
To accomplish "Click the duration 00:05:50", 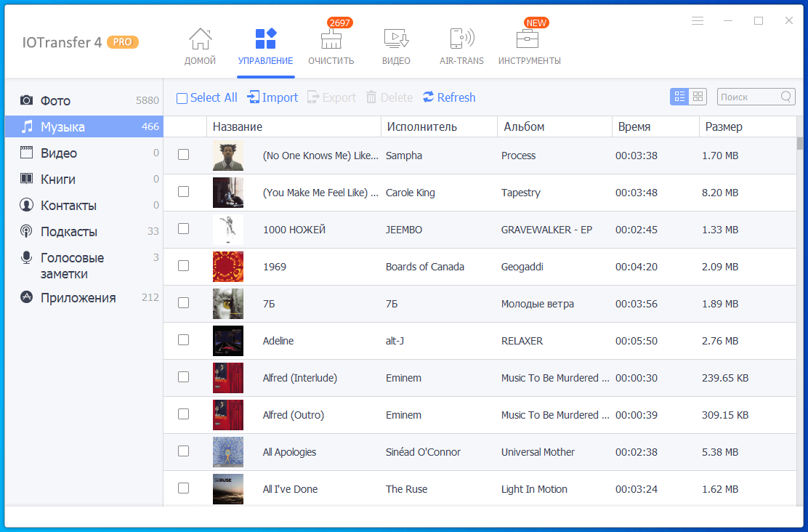I will pos(637,341).
